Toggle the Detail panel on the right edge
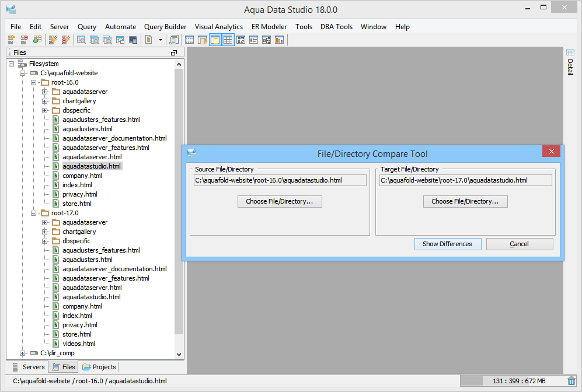This screenshot has height=392, width=582. [x=570, y=65]
